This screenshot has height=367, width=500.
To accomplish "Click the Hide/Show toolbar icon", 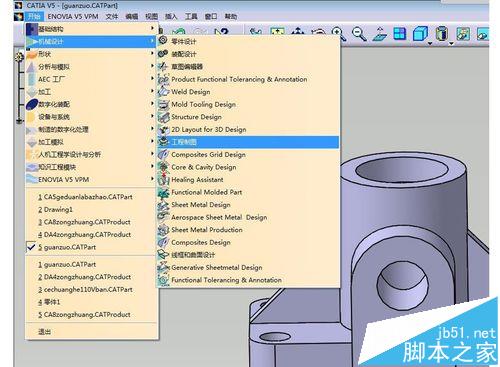I will (x=463, y=34).
